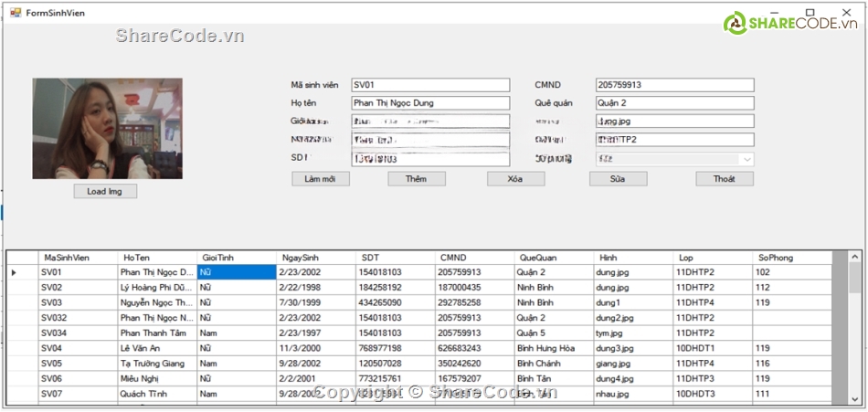The height and width of the screenshot is (412, 868).
Task: Click the Sửa button
Action: pos(619,179)
